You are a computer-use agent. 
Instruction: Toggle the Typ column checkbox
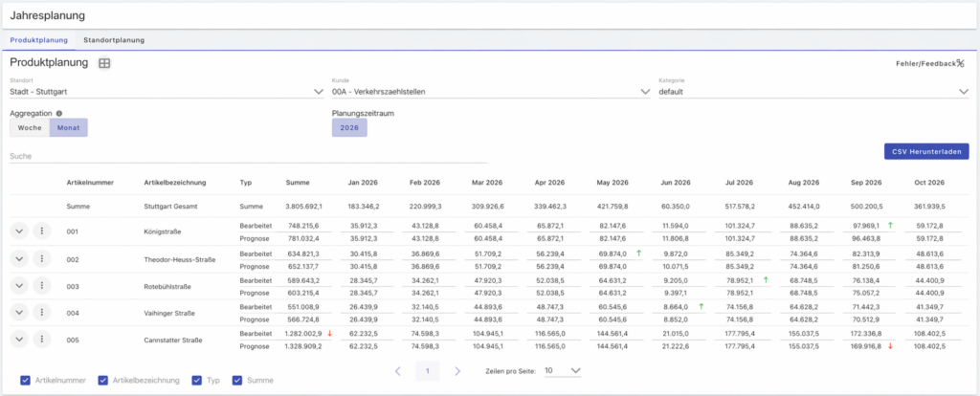(197, 380)
